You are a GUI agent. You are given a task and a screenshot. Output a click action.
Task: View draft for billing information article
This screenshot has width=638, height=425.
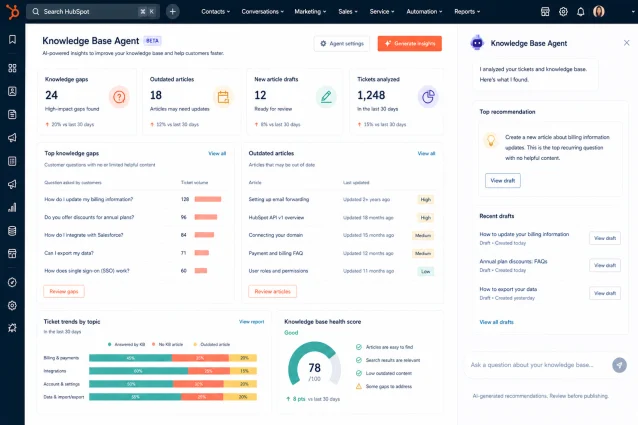605,238
